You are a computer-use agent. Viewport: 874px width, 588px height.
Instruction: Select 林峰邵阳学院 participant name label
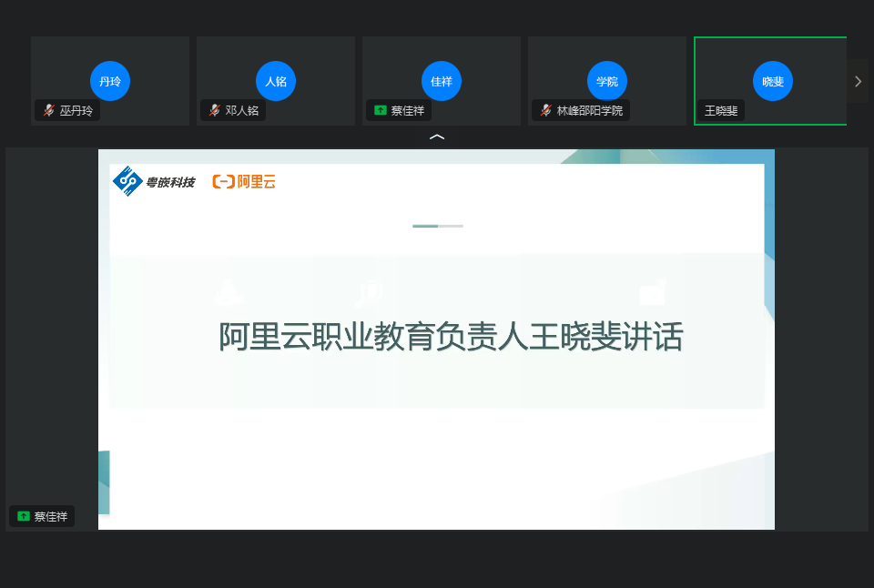(x=590, y=111)
